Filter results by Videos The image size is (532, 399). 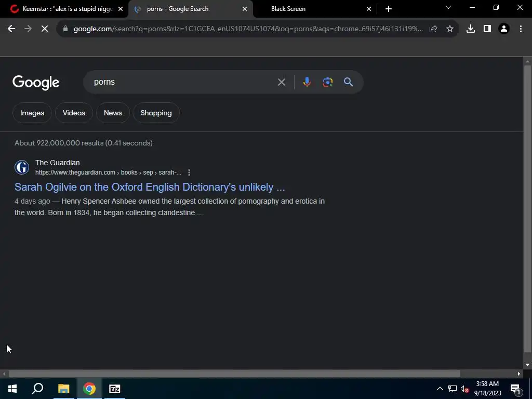tap(74, 113)
